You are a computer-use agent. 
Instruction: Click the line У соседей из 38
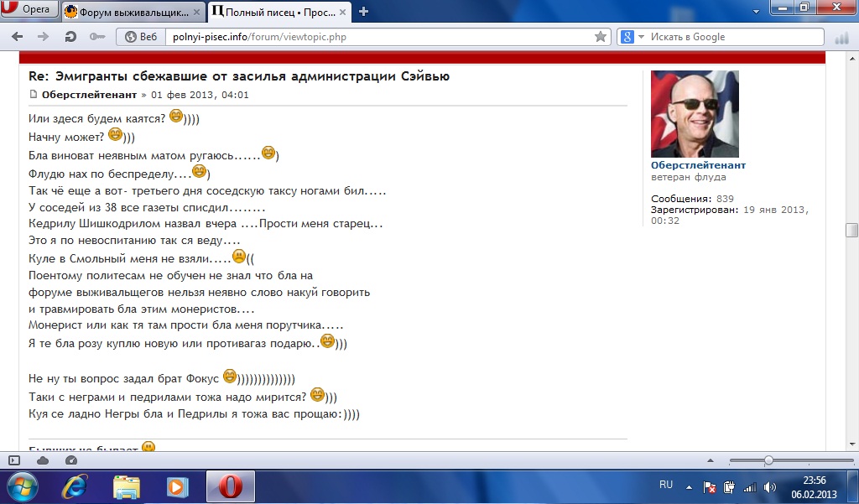[x=147, y=208]
